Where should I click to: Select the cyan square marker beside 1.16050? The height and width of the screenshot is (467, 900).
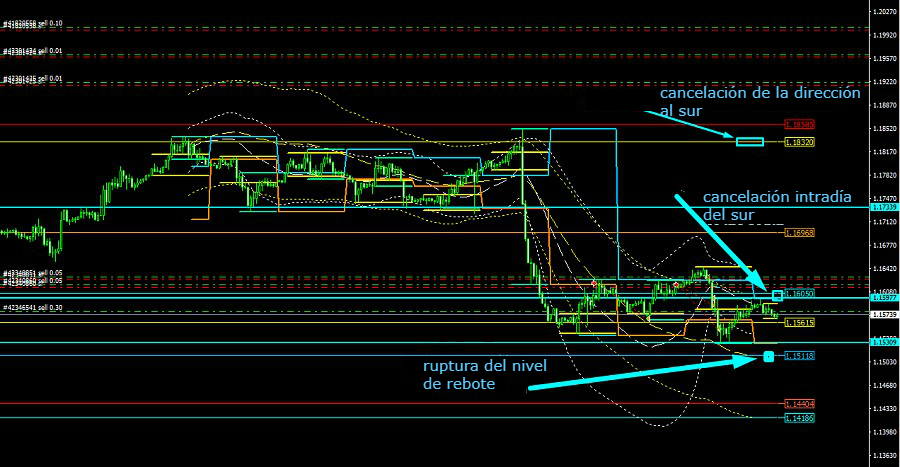777,295
